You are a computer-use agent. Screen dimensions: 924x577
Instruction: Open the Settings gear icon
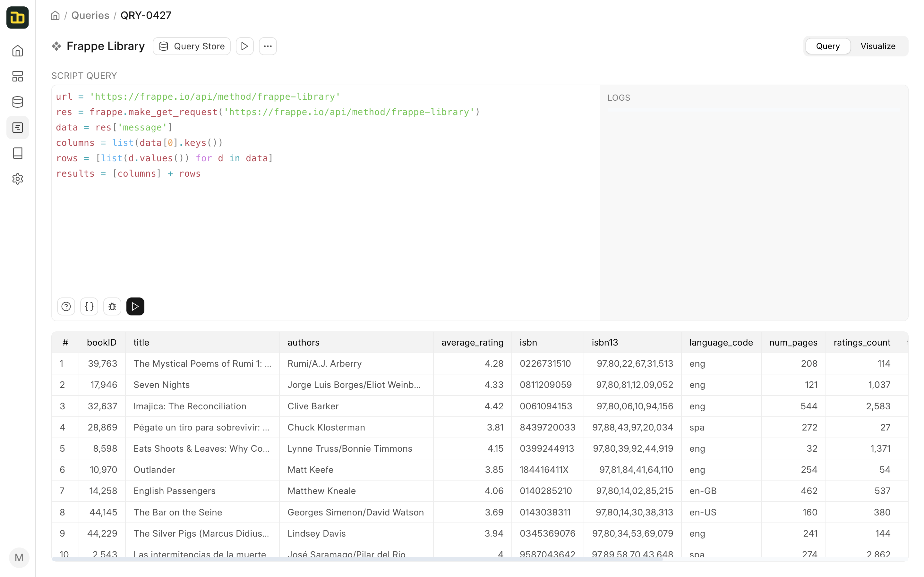tap(18, 179)
